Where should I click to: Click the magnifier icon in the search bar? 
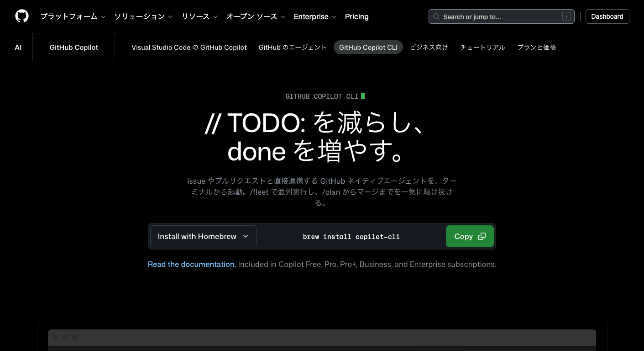tap(436, 16)
